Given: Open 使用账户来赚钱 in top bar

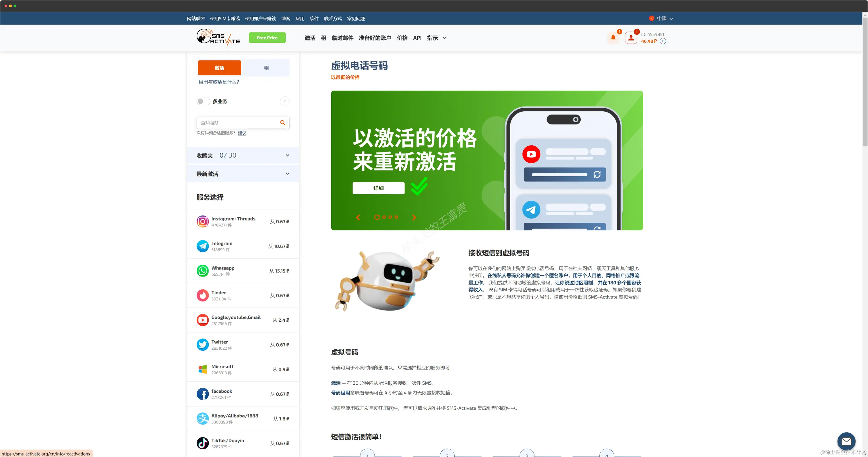Looking at the screenshot, I should pyautogui.click(x=260, y=19).
